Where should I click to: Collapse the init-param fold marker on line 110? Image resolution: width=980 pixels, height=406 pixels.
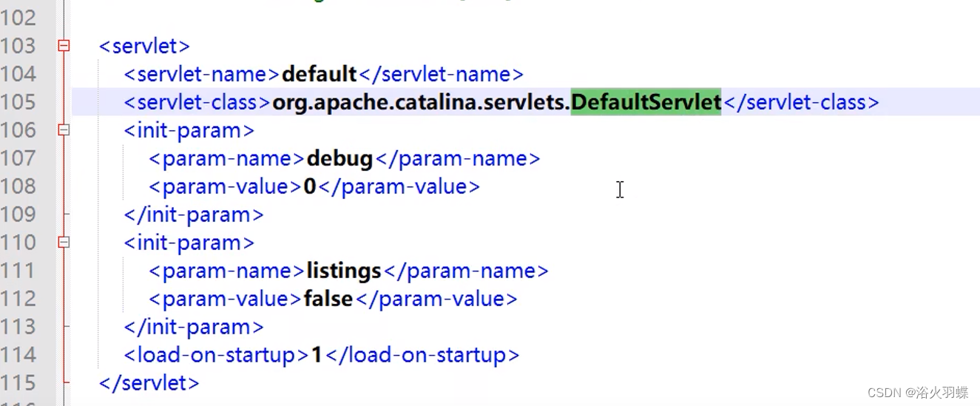[x=64, y=243]
